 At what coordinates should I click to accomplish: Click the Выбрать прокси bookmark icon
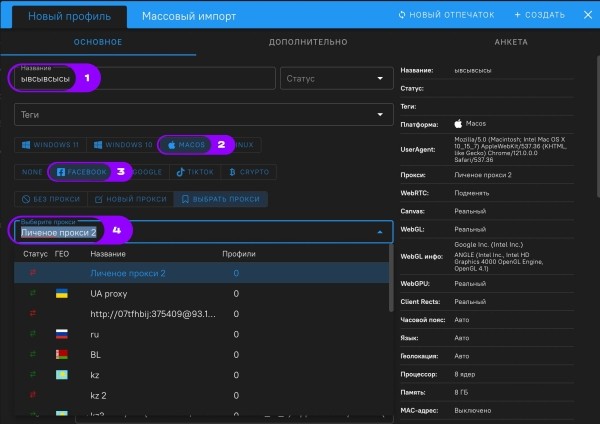click(x=183, y=199)
